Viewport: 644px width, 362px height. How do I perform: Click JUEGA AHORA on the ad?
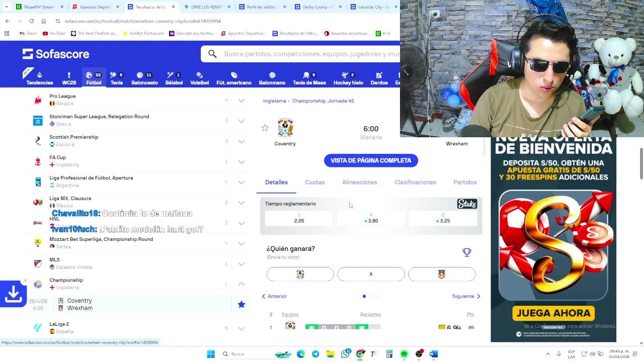[553, 313]
